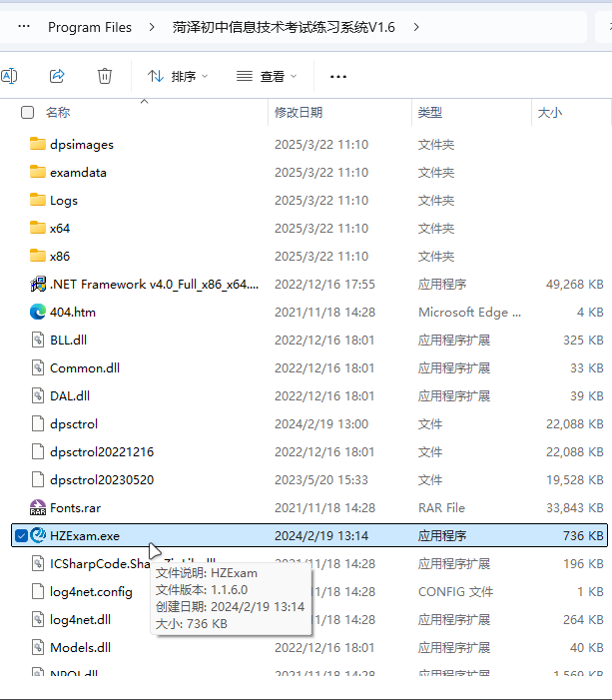Select the file name 404.htm
Screen dimensions: 612x700
pos(73,312)
